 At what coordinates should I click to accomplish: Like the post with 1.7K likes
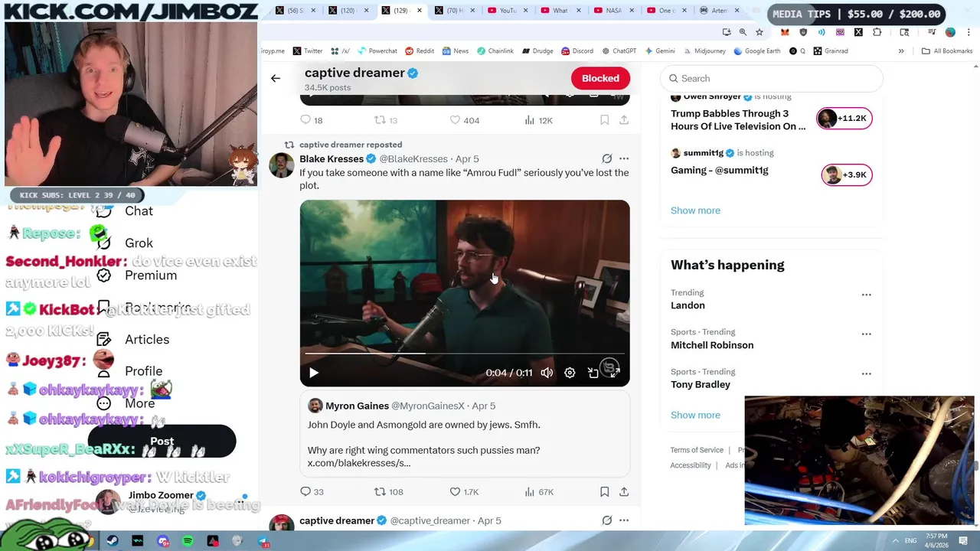[x=464, y=491]
